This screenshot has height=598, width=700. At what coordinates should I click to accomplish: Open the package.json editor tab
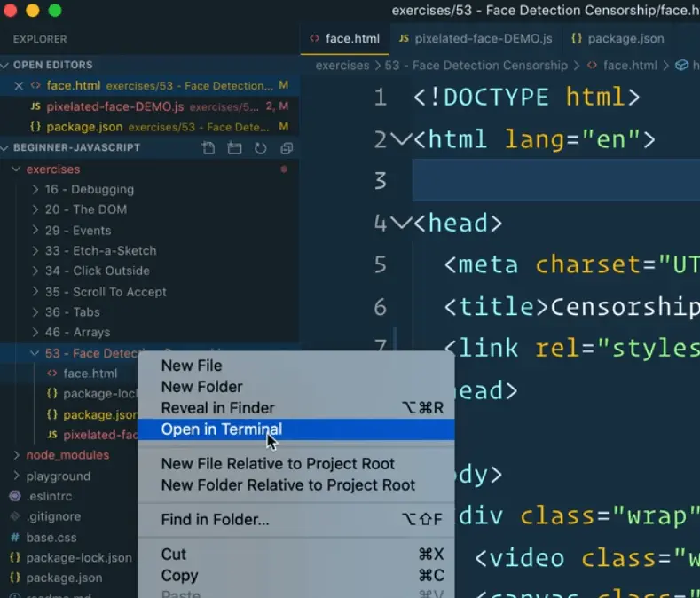point(617,39)
